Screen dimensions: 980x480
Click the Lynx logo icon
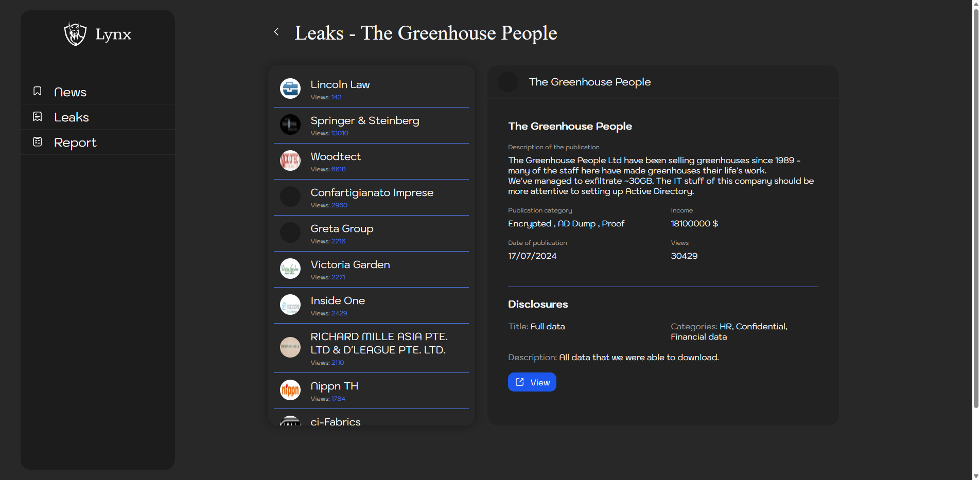(x=75, y=34)
